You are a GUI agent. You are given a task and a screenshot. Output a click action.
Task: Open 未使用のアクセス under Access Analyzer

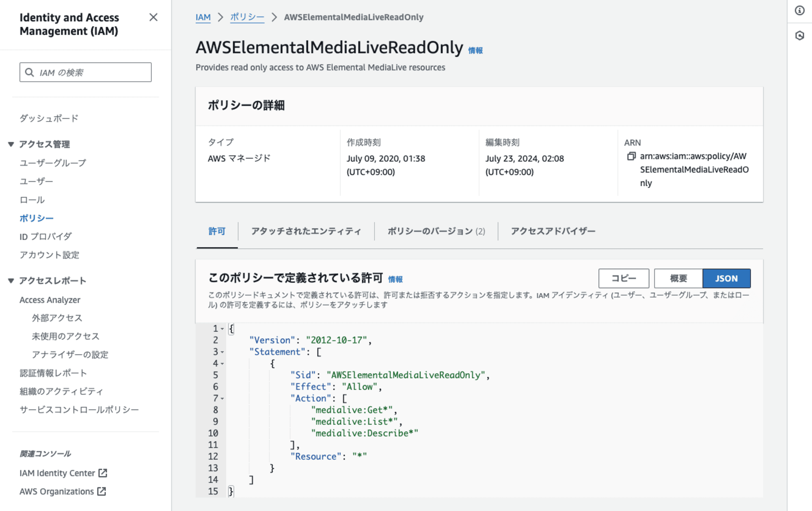coord(65,336)
